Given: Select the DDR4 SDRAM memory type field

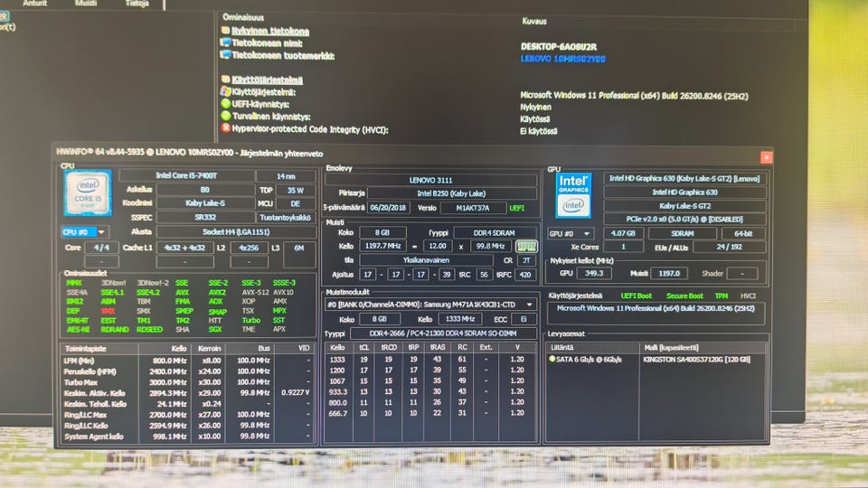Looking at the screenshot, I should click(494, 233).
